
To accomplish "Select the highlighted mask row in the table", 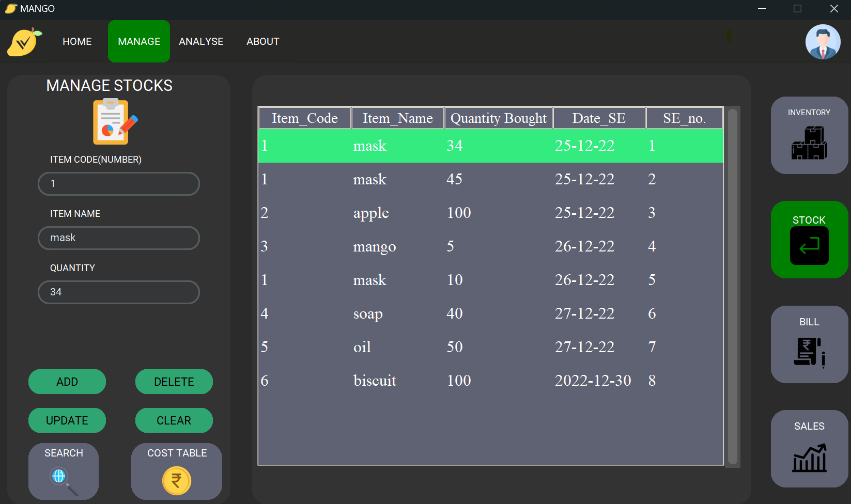I will pyautogui.click(x=491, y=146).
